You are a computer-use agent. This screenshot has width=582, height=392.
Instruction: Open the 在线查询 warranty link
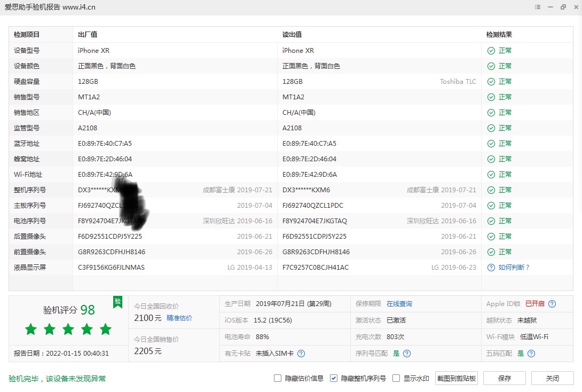[x=399, y=304]
